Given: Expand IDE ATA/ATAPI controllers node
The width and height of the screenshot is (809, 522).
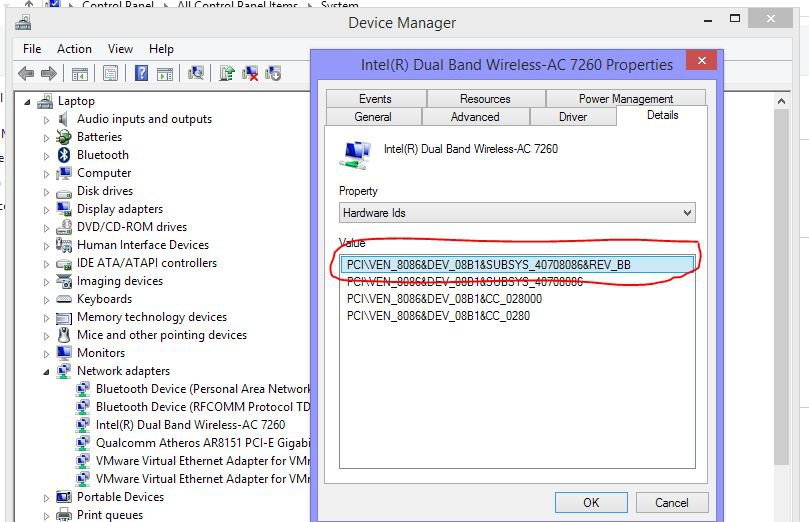Looking at the screenshot, I should (x=46, y=264).
